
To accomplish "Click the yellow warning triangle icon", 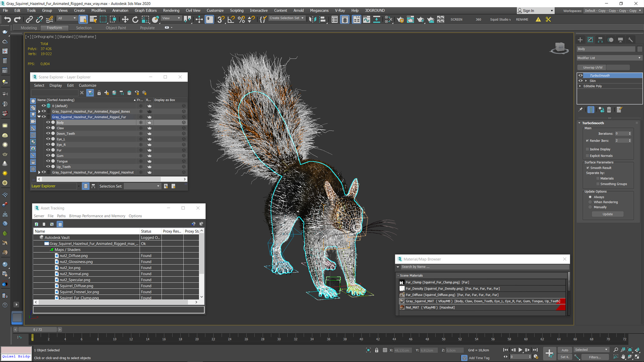I will click(x=538, y=19).
